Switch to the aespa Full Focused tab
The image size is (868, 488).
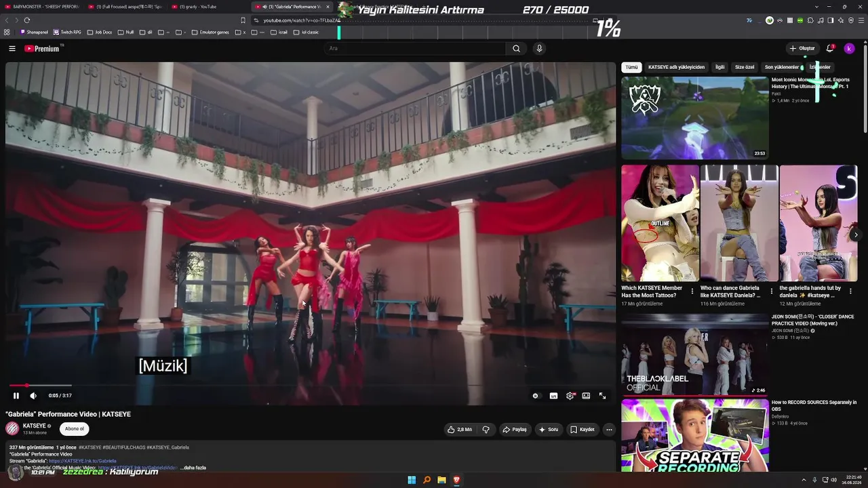pos(125,7)
